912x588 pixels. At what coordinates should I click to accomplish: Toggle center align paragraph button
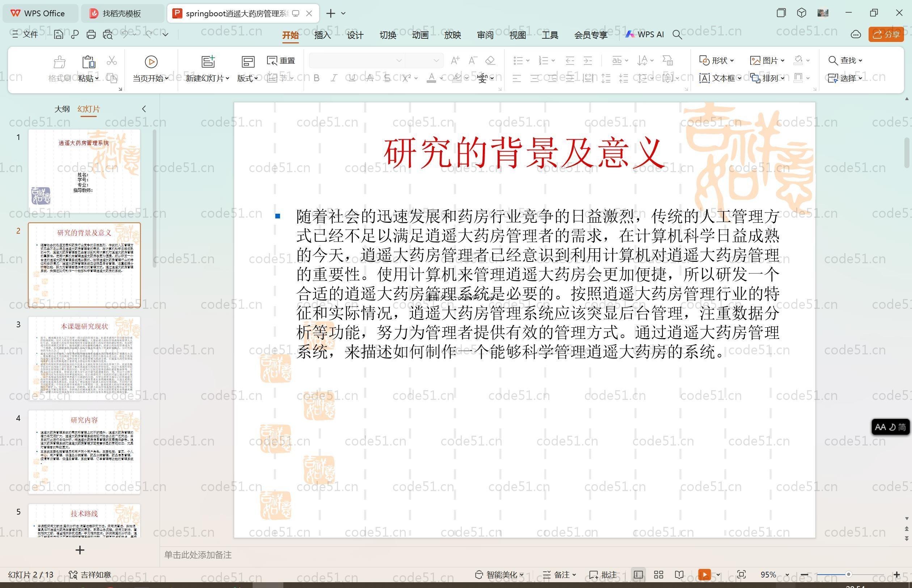click(535, 79)
